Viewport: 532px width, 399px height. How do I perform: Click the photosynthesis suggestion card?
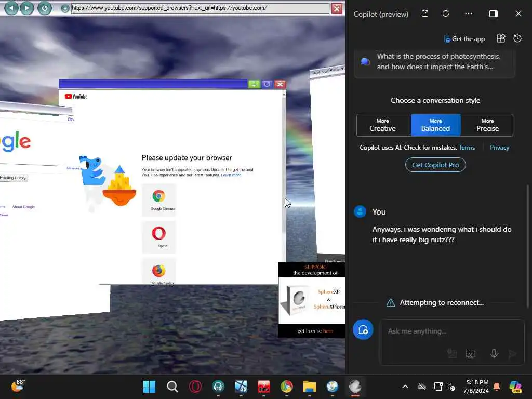434,63
